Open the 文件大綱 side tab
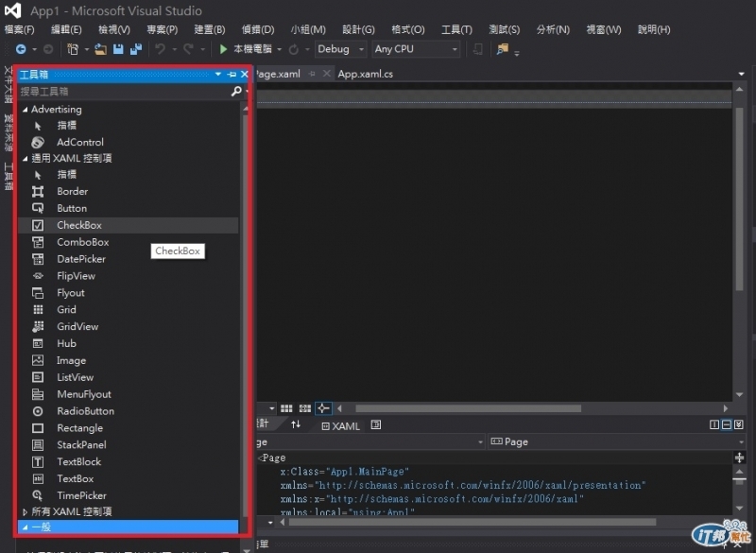 point(9,84)
